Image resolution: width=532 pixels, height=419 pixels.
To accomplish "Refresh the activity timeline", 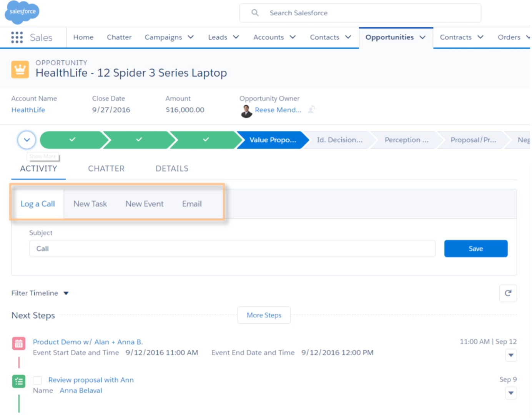I will pos(508,293).
